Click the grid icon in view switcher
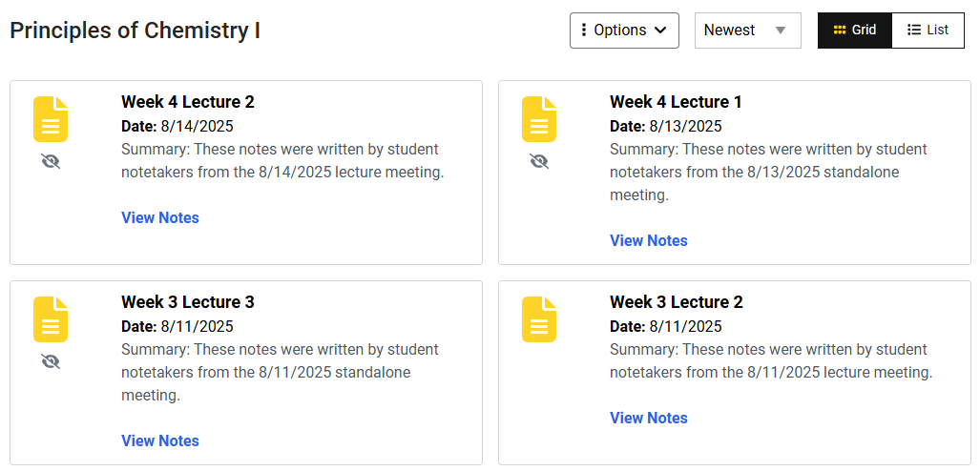980x471 pixels. point(840,31)
